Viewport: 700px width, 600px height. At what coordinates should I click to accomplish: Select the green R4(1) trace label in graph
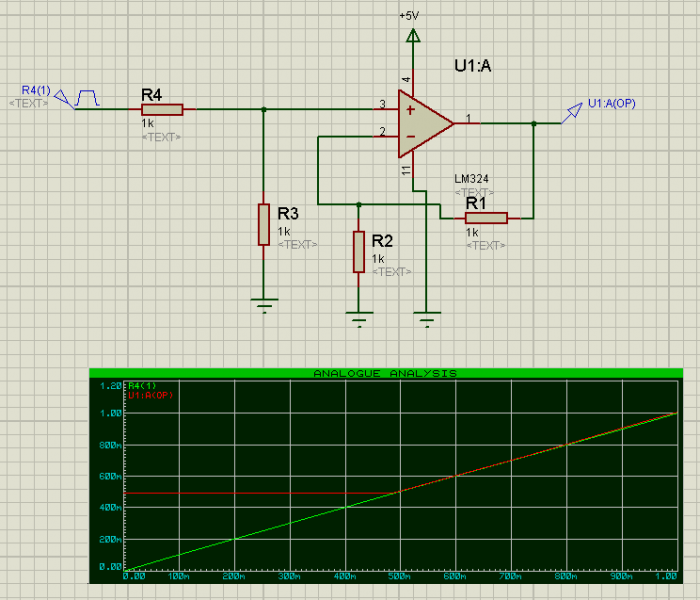tap(142, 385)
